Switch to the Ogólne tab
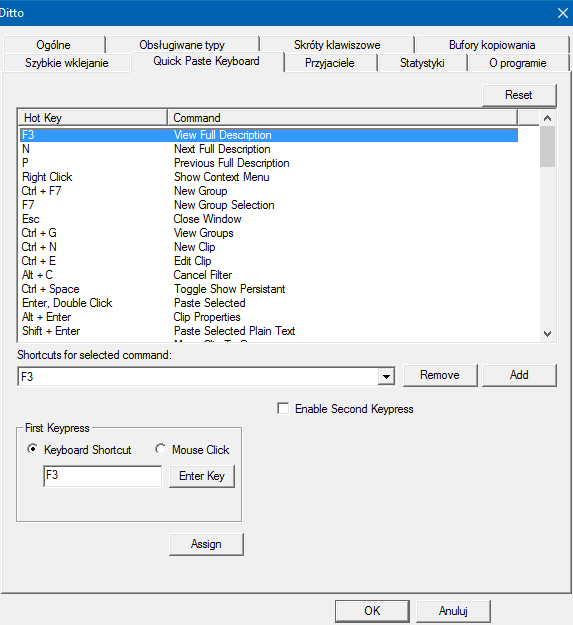This screenshot has height=625, width=573. click(53, 45)
